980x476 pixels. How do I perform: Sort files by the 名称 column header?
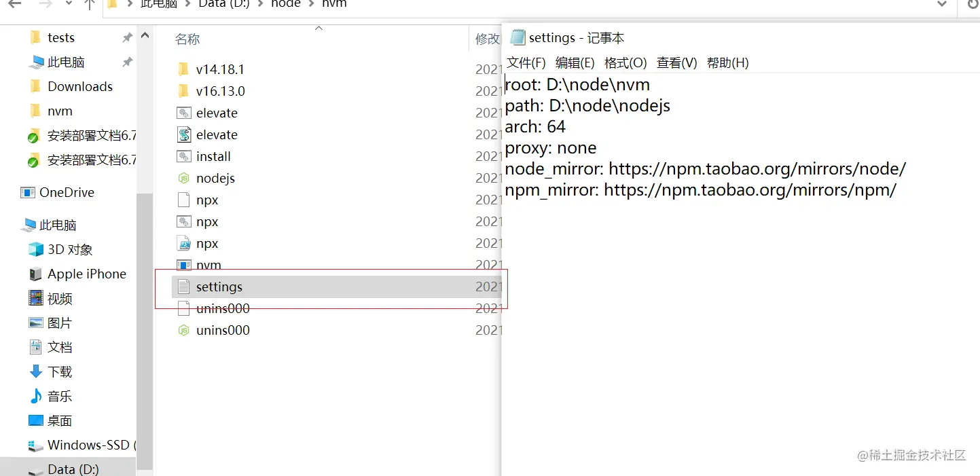187,39
